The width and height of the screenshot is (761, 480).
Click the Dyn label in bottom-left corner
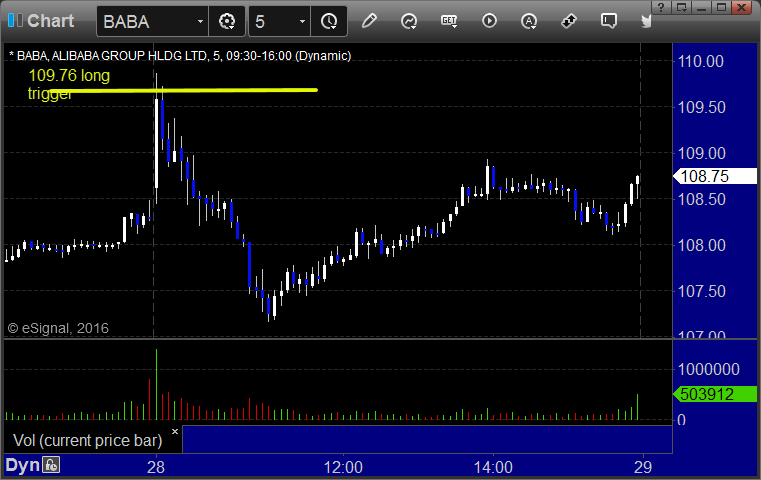click(x=22, y=465)
